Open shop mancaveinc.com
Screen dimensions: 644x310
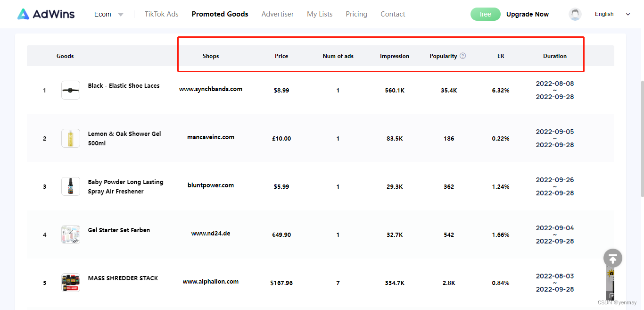click(x=211, y=137)
